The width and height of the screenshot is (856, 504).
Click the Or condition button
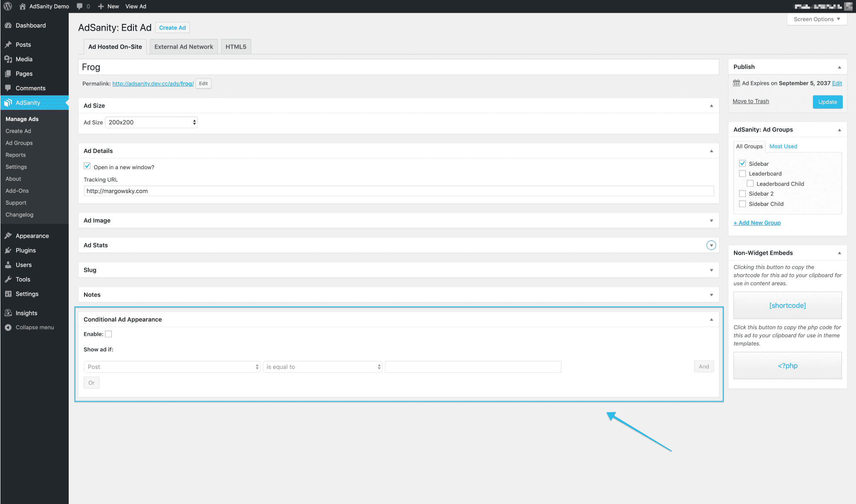coord(91,383)
